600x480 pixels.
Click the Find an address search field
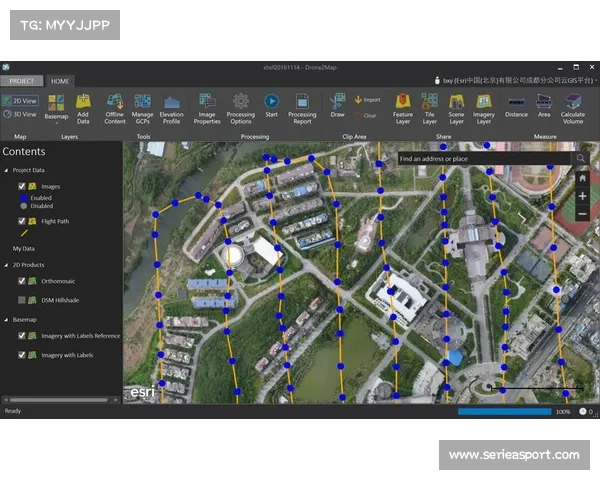484,158
